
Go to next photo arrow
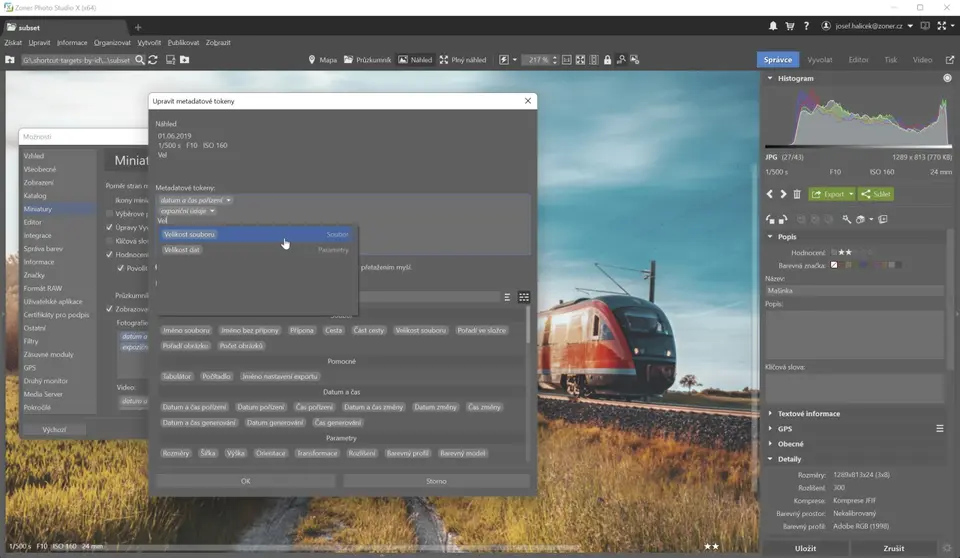783,194
